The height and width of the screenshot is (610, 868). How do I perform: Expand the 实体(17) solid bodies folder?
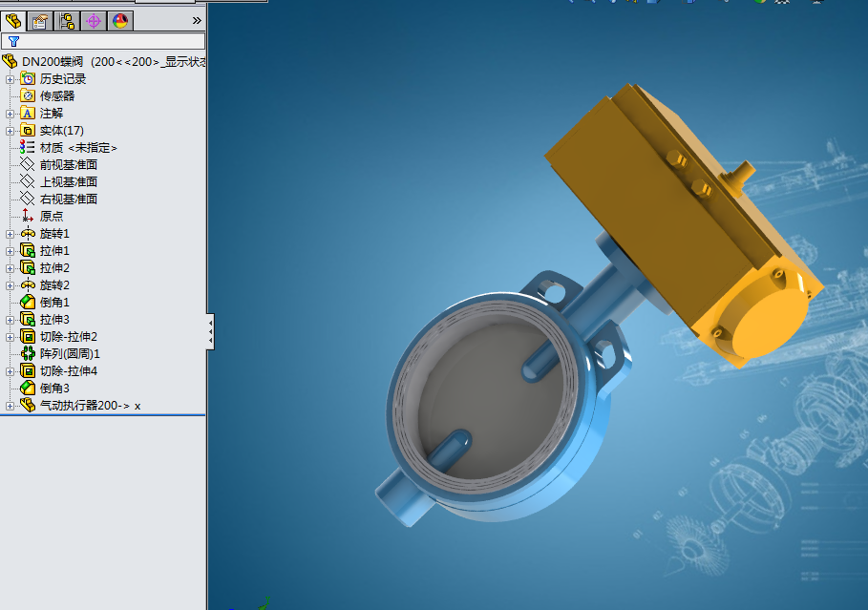point(10,131)
